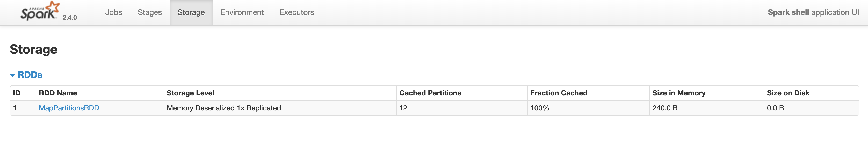Click the Apache Spark logo
Screen dimensions: 868x160
40,11
